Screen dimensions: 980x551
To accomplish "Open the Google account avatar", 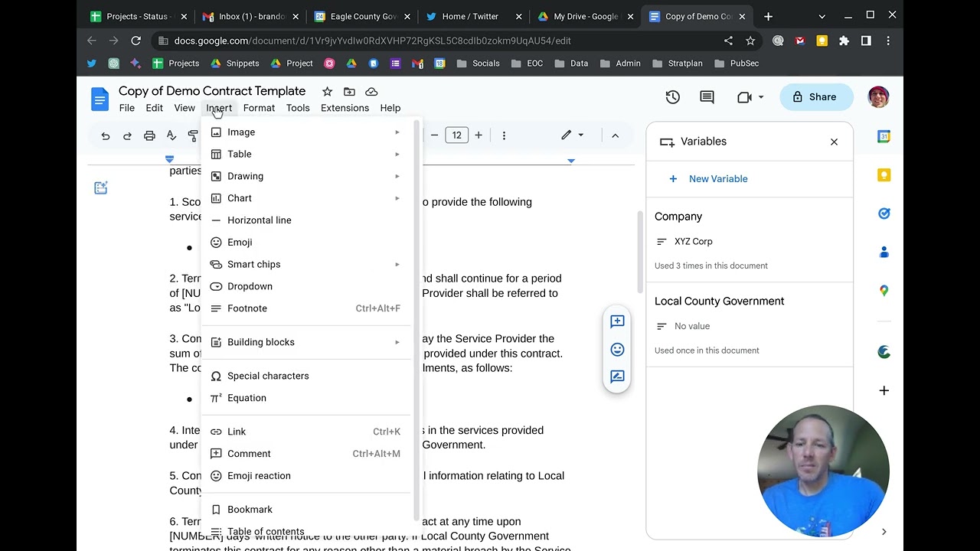I will pyautogui.click(x=878, y=97).
